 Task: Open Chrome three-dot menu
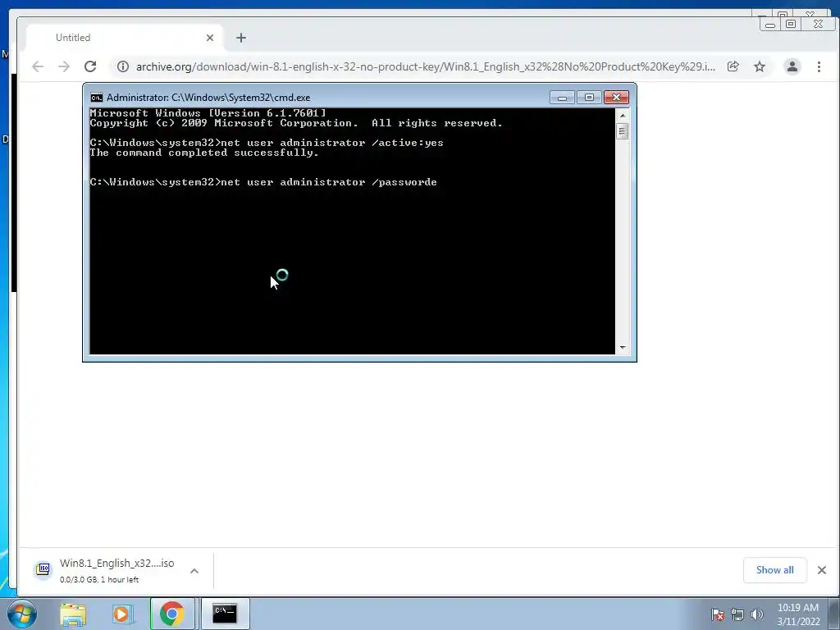819,66
